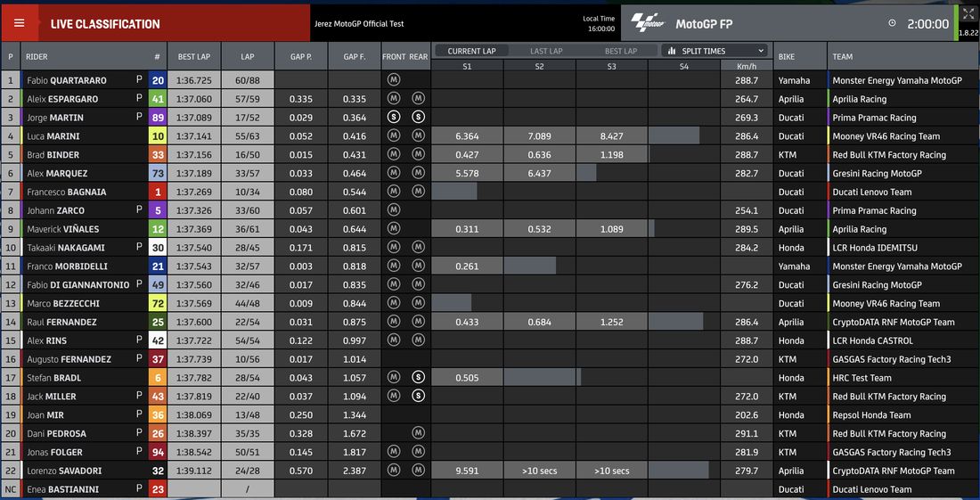This screenshot has width=980, height=500.
Task: Select Enea Bastianini rider name
Action: (63, 488)
